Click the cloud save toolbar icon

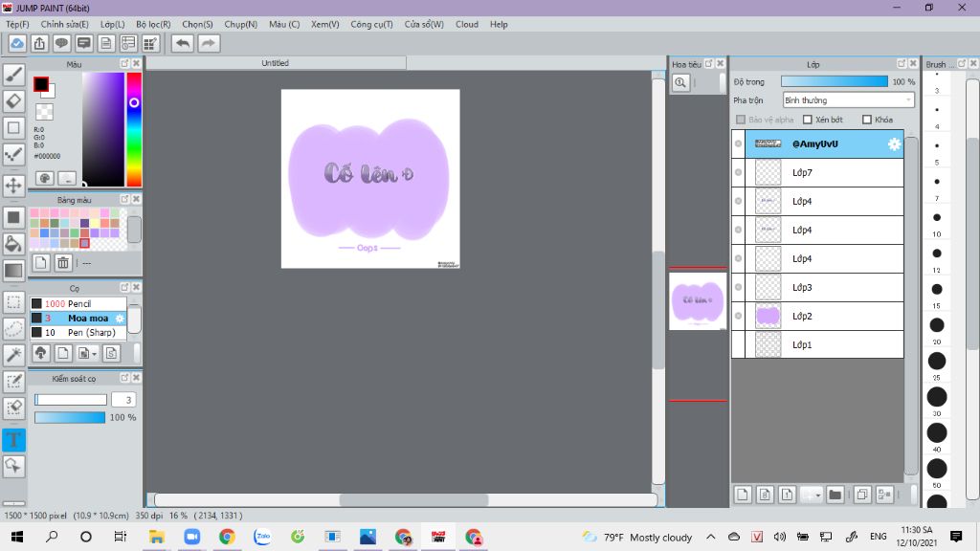pos(17,43)
